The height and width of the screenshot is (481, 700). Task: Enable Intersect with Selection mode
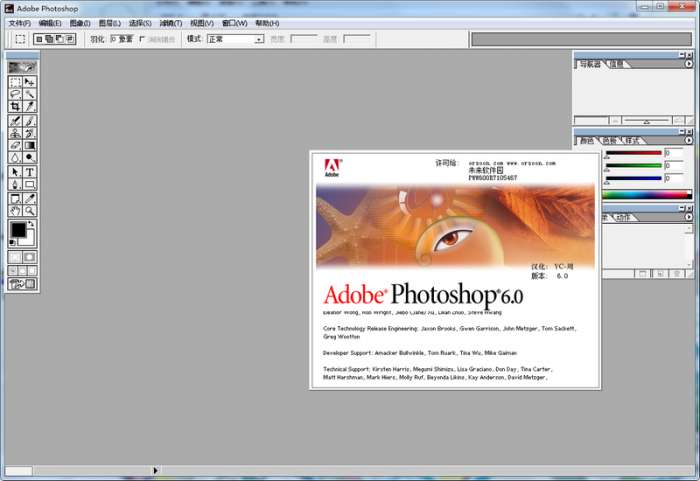coord(70,39)
